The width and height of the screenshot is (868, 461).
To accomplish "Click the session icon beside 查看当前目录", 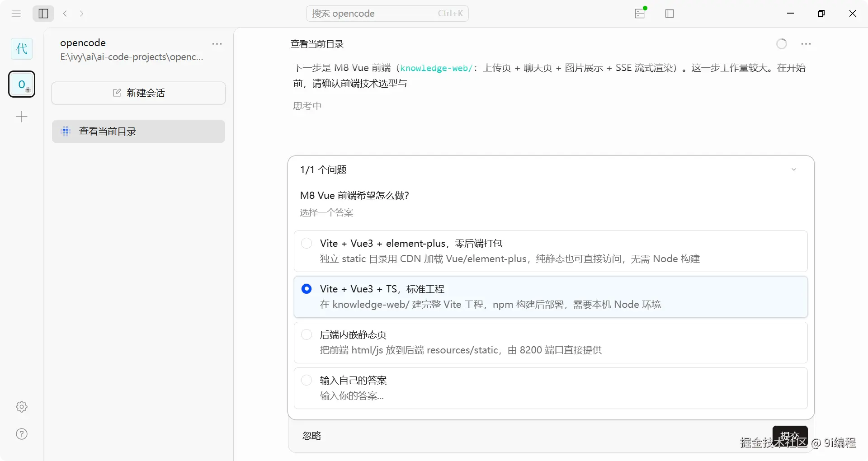I will click(x=66, y=132).
